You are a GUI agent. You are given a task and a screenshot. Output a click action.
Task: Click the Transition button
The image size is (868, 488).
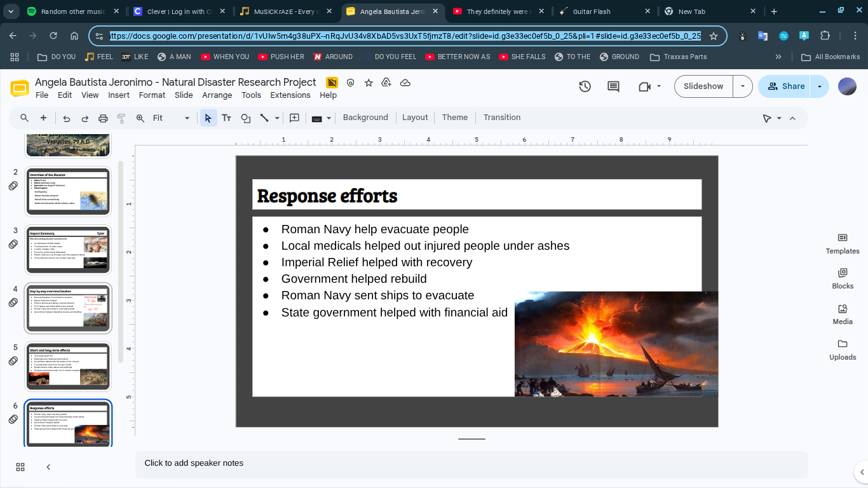click(502, 118)
